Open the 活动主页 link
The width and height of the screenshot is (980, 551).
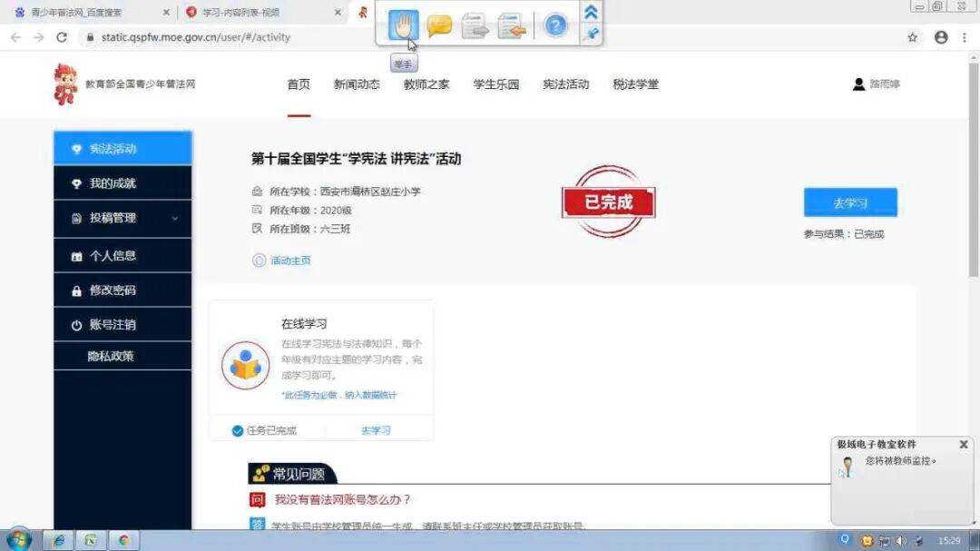tap(289, 261)
